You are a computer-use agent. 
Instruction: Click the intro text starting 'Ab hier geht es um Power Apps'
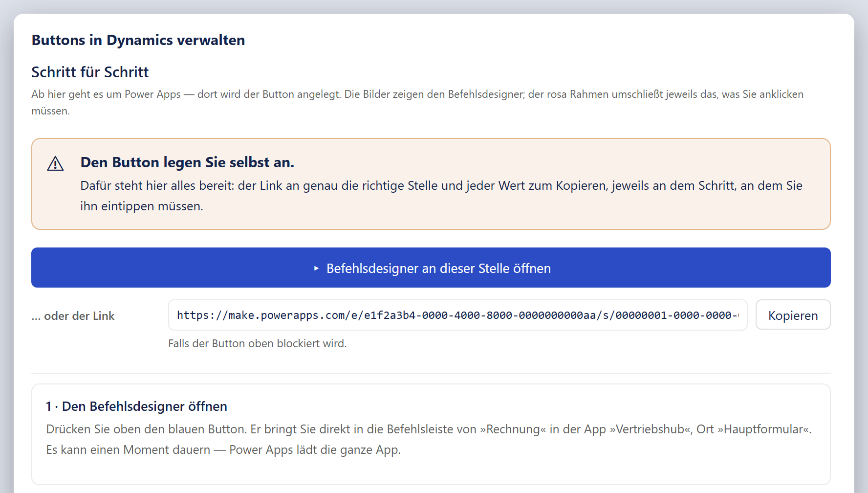[417, 102]
